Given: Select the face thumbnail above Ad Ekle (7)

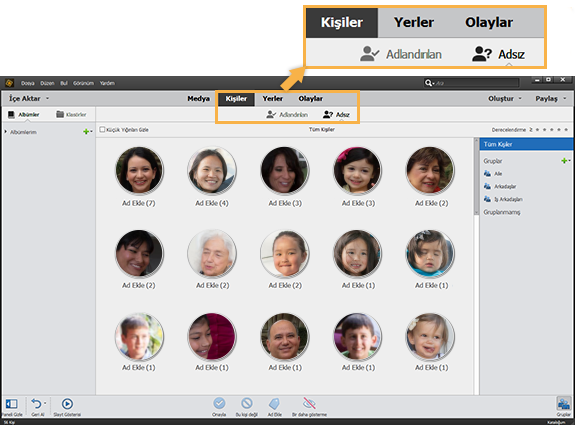Looking at the screenshot, I should click(x=139, y=171).
